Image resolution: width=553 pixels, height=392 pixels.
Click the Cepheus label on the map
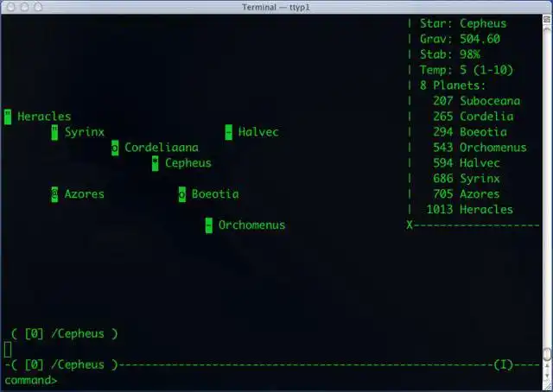click(x=188, y=163)
